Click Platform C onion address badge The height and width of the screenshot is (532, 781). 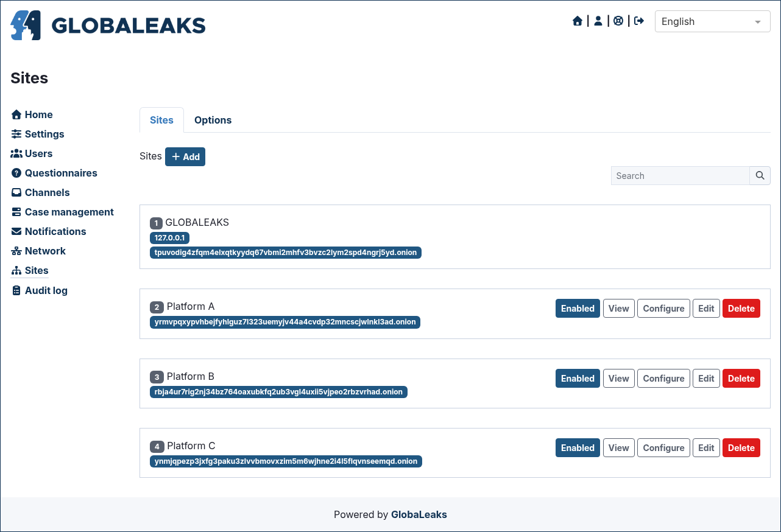(x=286, y=461)
